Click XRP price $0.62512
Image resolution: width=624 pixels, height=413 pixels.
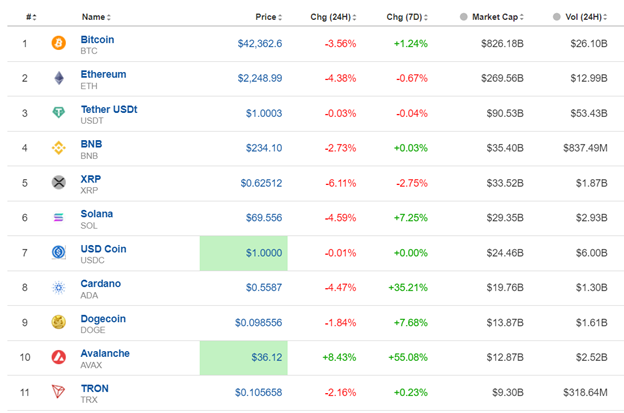click(x=261, y=183)
